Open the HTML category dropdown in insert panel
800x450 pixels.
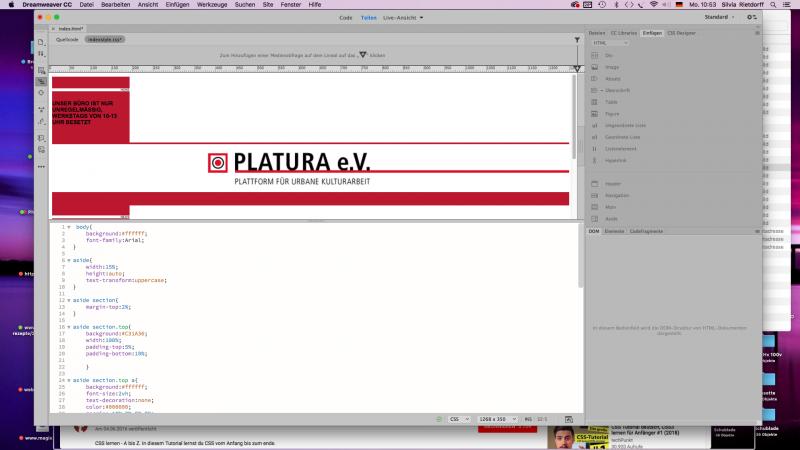tap(612, 43)
